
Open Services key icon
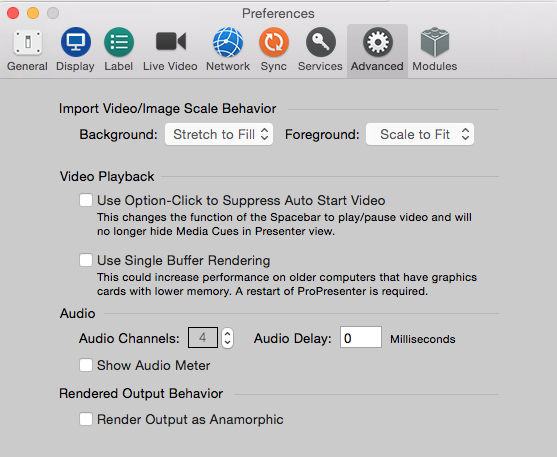[x=320, y=42]
